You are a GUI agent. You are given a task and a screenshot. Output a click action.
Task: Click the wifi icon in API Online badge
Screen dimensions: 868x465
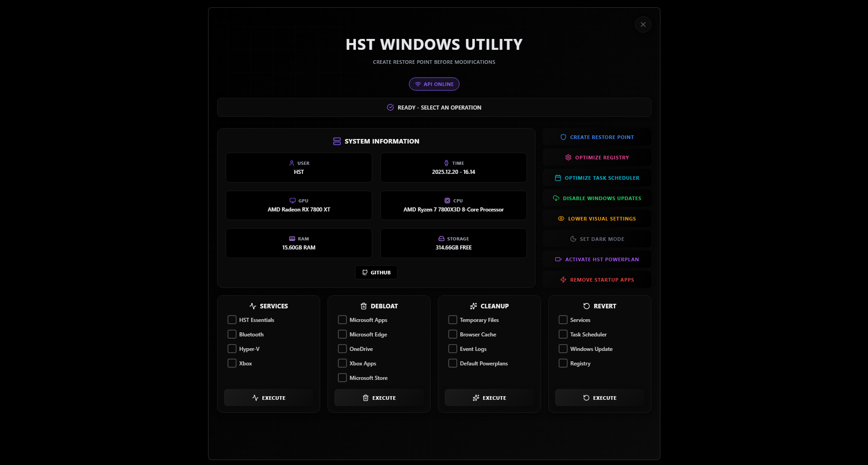click(x=418, y=84)
